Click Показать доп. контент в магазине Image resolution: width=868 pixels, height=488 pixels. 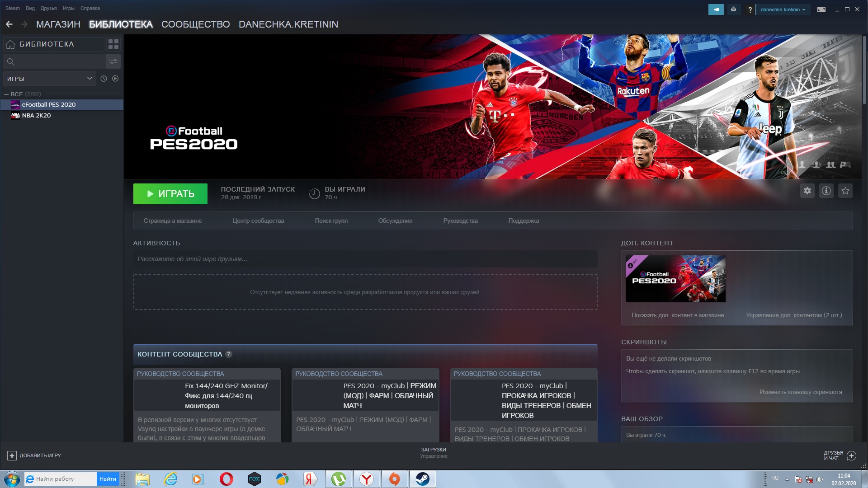pos(678,315)
